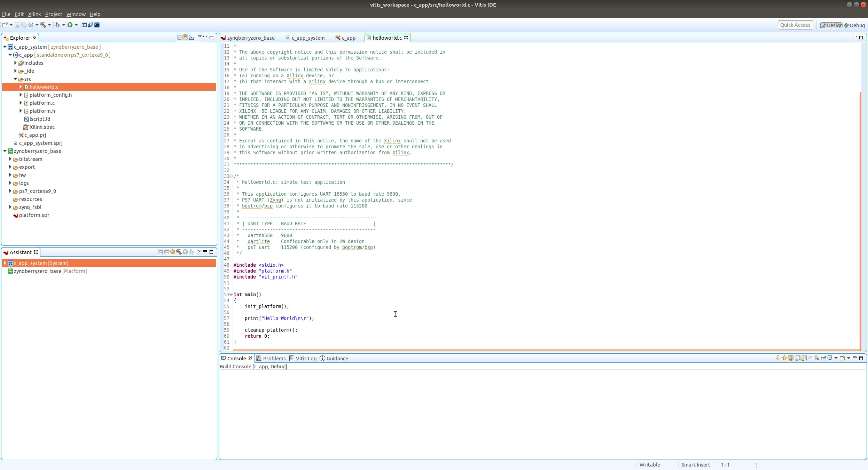Click the build configuration gauge icon in toolbar
This screenshot has width=868, height=470.
[31, 25]
